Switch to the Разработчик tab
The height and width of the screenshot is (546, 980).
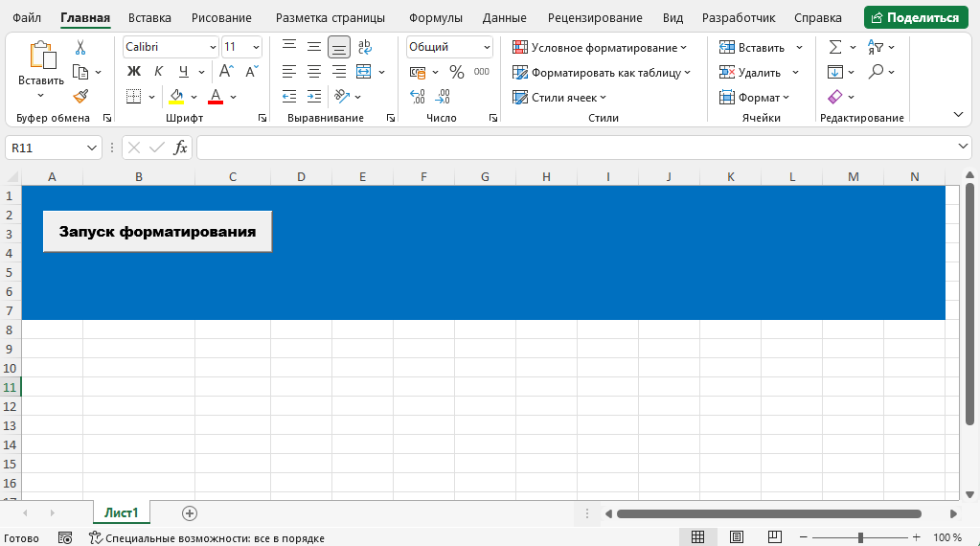[x=739, y=17]
